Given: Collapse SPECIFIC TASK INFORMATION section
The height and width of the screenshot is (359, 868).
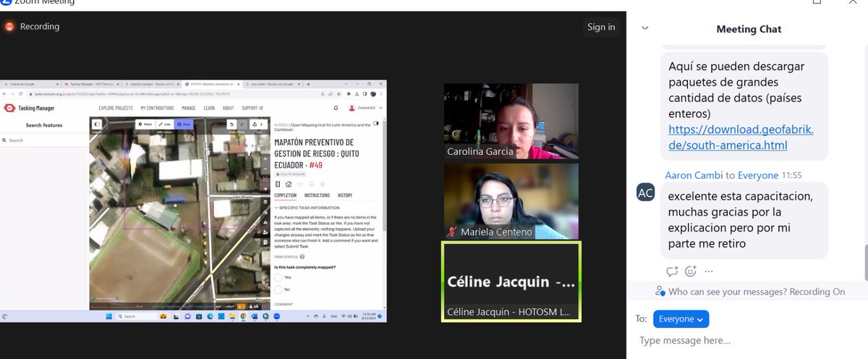Looking at the screenshot, I should (306, 208).
